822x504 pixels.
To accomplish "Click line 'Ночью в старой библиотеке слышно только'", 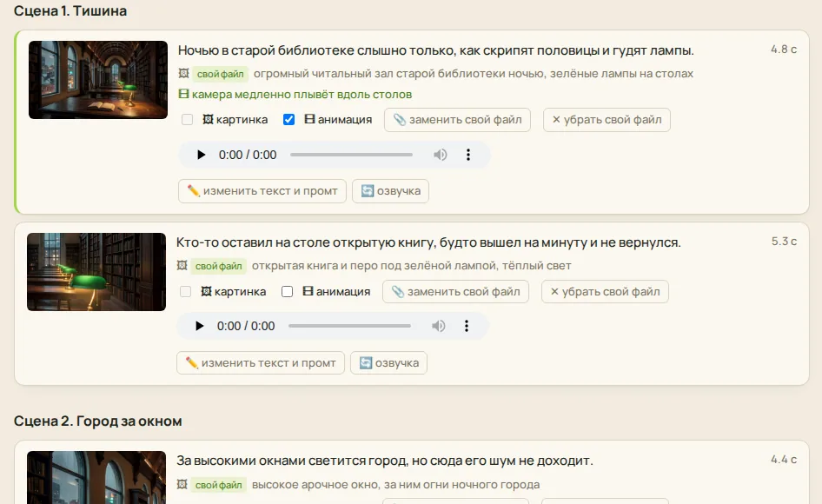I will point(318,50).
